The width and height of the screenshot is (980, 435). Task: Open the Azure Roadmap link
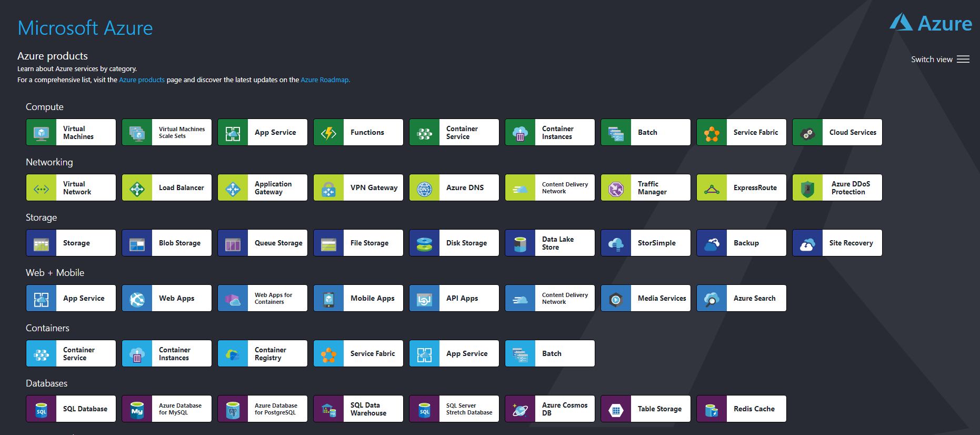[325, 80]
